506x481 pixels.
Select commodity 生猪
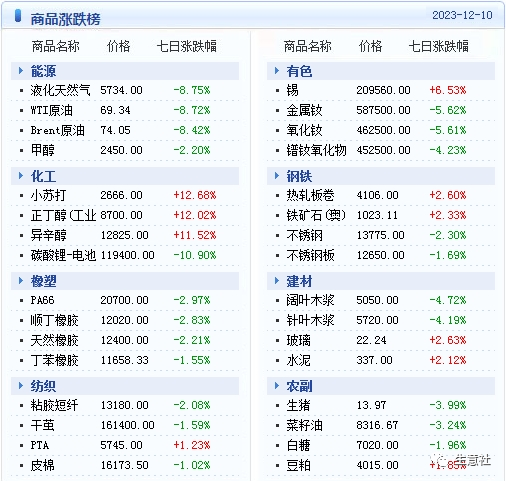[x=298, y=405]
